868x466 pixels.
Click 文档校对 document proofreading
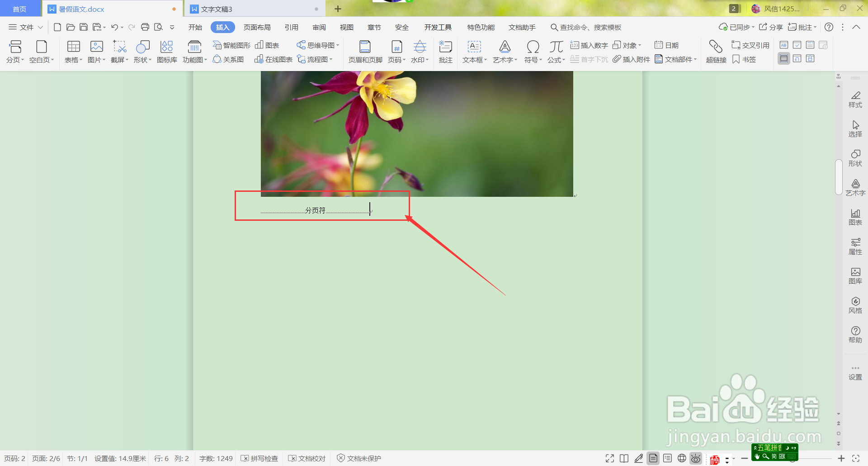[307, 458]
